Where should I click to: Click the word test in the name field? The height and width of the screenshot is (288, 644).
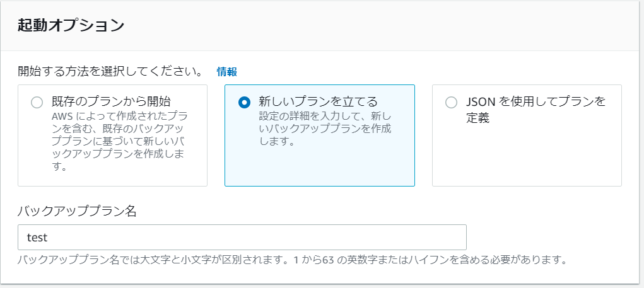point(38,238)
